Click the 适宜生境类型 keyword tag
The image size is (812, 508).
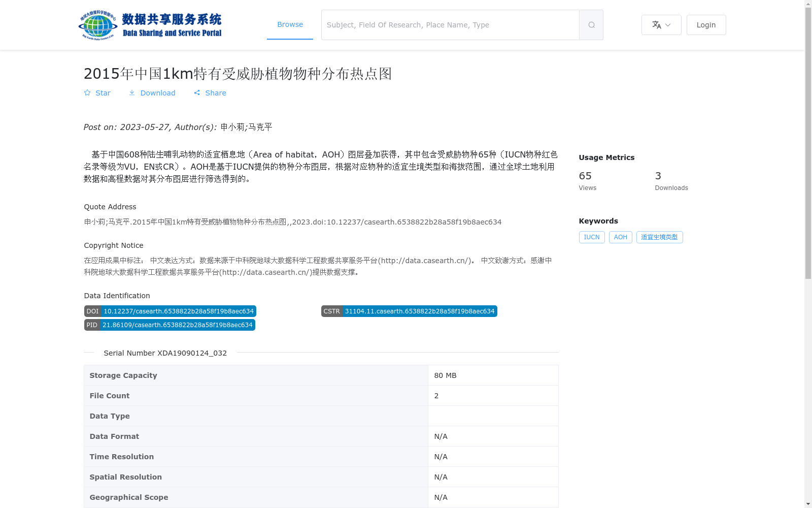coord(659,237)
